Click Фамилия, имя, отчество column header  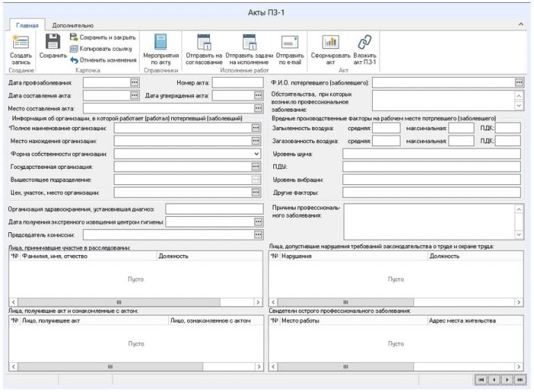(88, 256)
